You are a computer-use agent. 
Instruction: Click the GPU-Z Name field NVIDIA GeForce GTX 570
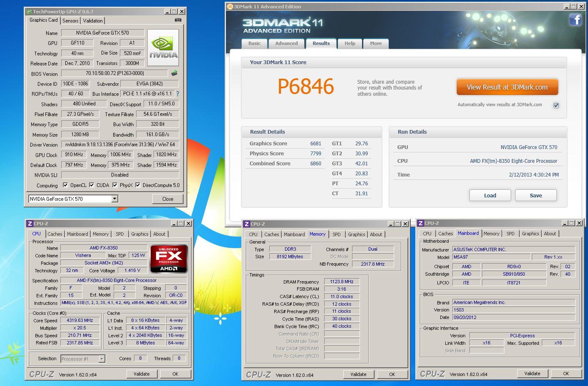[x=103, y=33]
